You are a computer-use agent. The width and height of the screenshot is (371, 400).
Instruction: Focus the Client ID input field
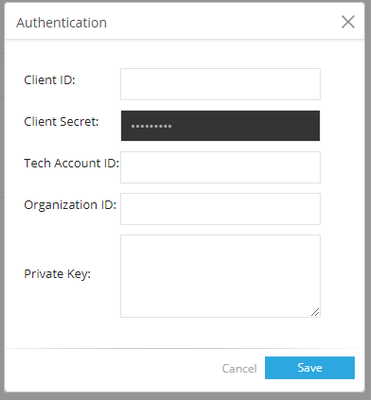220,84
